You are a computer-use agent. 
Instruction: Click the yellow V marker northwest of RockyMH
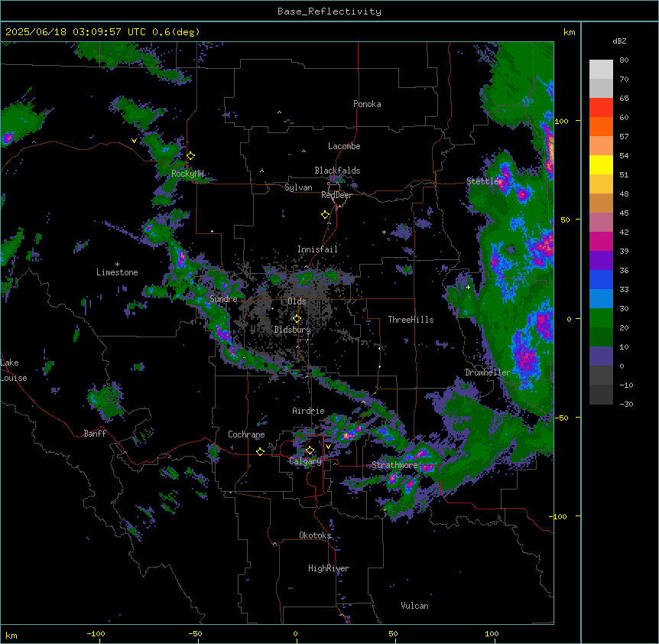pos(134,141)
